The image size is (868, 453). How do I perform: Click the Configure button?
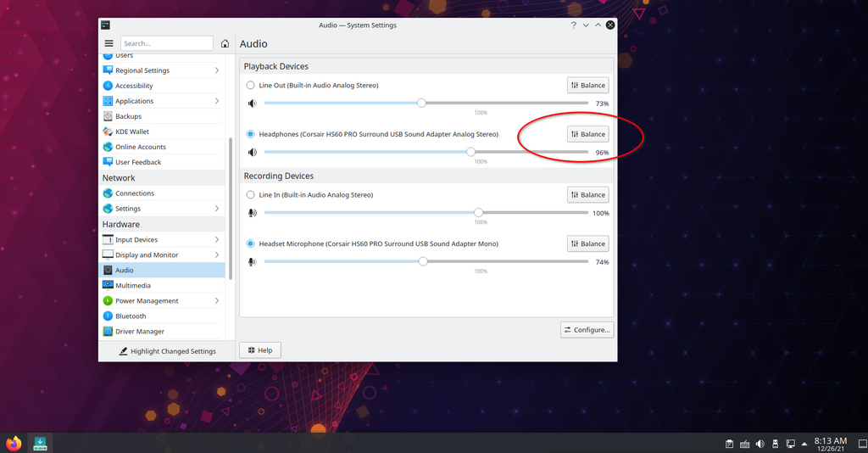point(587,330)
